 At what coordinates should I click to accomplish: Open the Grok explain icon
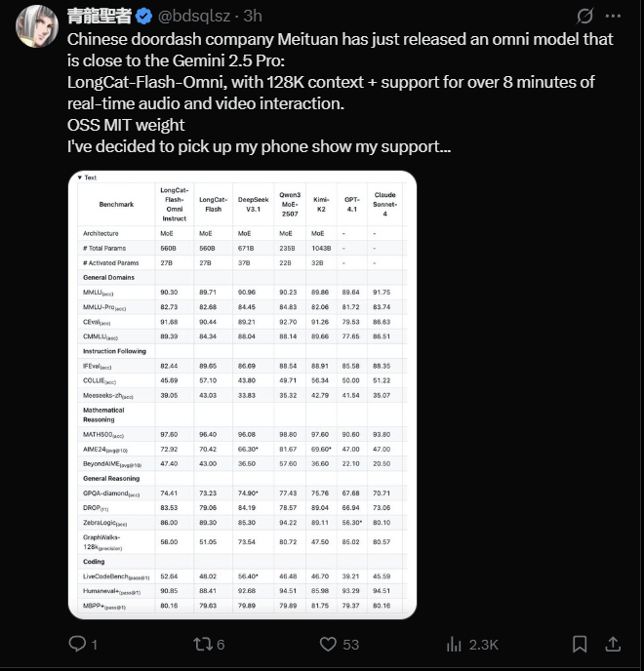pos(586,17)
